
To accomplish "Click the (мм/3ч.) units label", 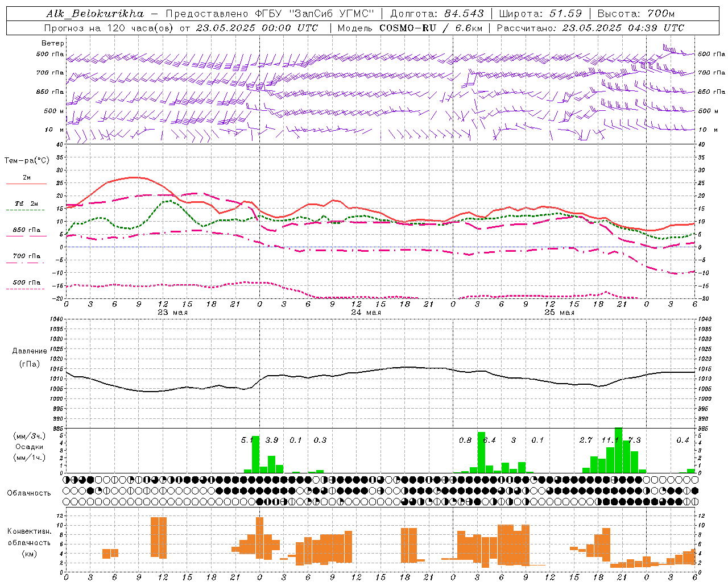I will [x=30, y=436].
